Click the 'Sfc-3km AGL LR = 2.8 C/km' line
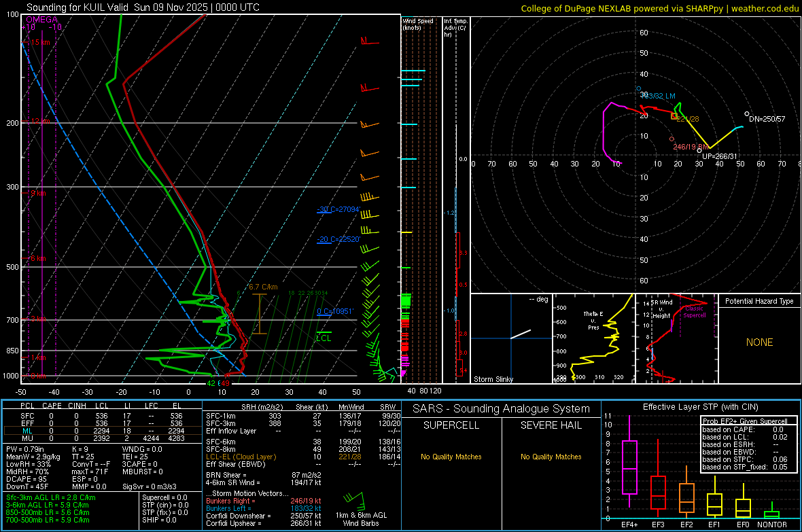This screenshot has height=532, width=802. [51, 497]
